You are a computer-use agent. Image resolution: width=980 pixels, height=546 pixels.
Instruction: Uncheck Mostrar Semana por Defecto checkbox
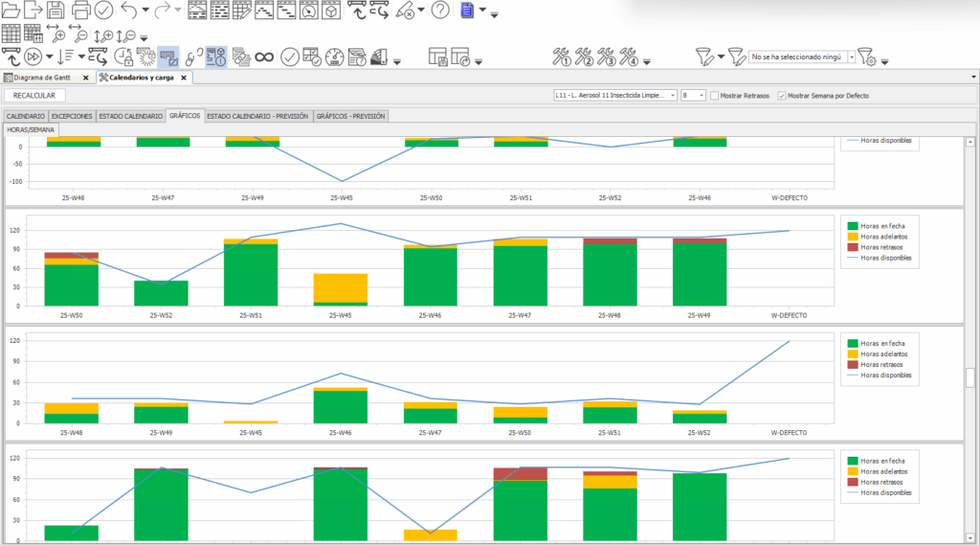[782, 96]
